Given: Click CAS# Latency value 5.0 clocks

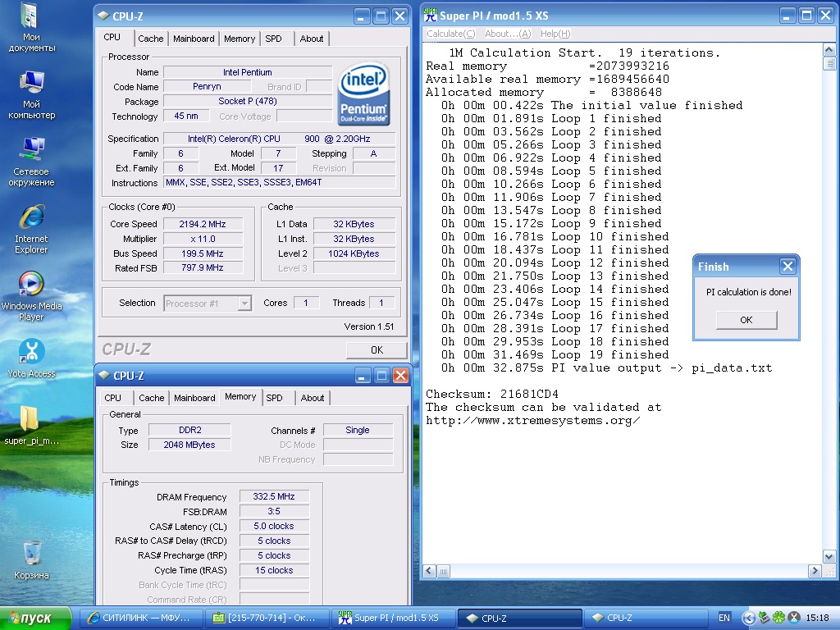Looking at the screenshot, I should pyautogui.click(x=274, y=526).
